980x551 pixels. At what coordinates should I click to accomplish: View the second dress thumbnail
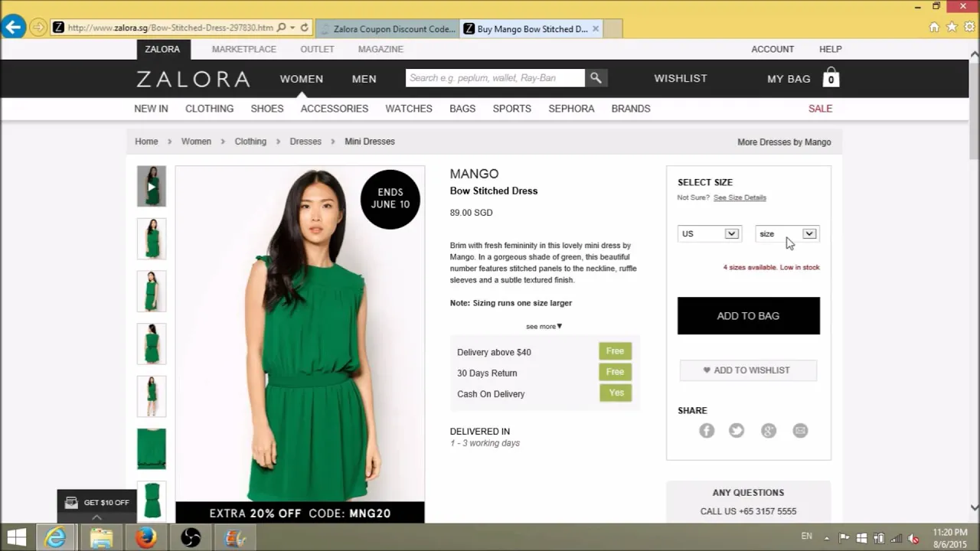pyautogui.click(x=152, y=239)
